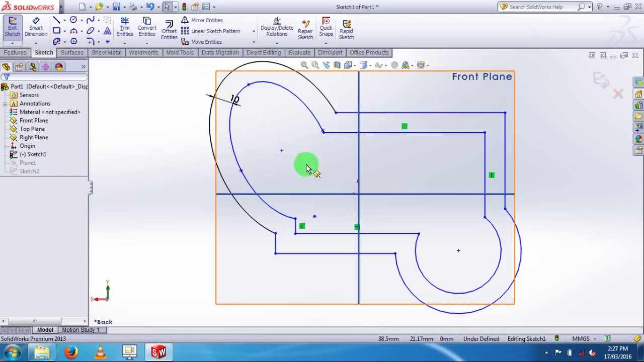Click the Zoom to Fit icon
This screenshot has width=644, height=362.
tap(304, 65)
